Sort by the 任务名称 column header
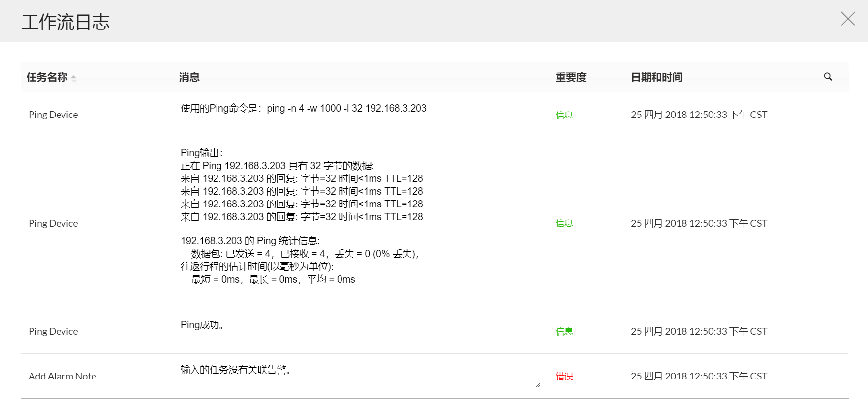 coord(47,77)
